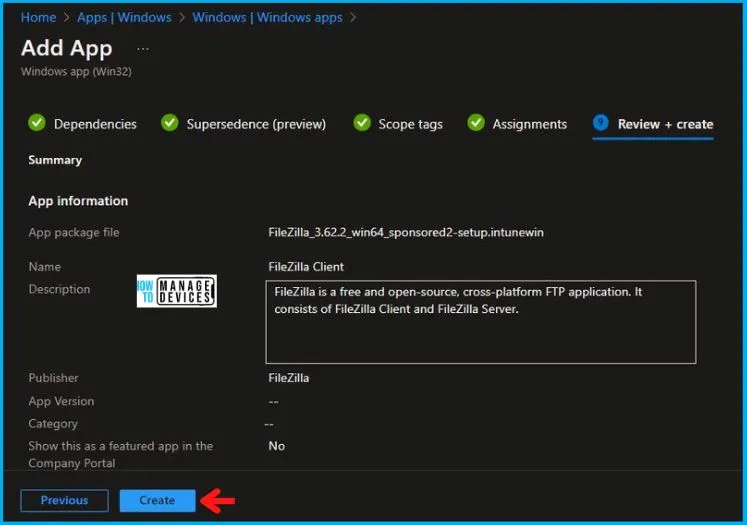Click the Create button
747x525 pixels.
157,500
